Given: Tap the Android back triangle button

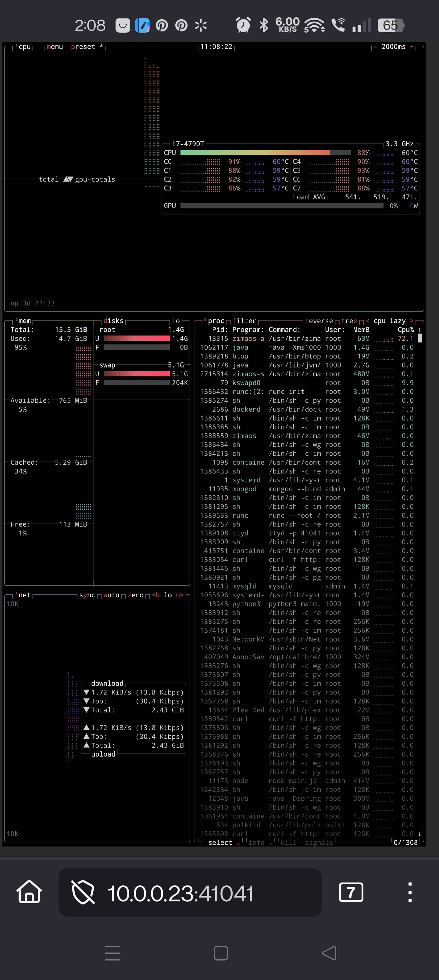Looking at the screenshot, I should click(329, 953).
